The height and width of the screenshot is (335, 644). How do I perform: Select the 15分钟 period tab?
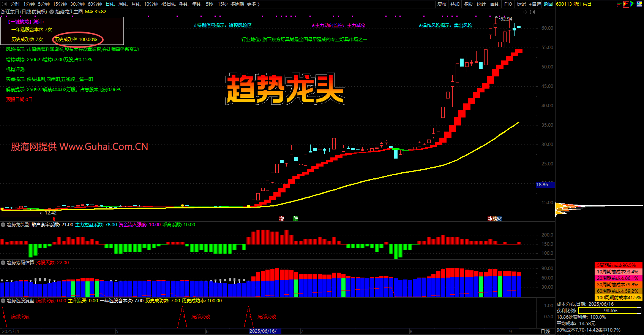(x=60, y=4)
